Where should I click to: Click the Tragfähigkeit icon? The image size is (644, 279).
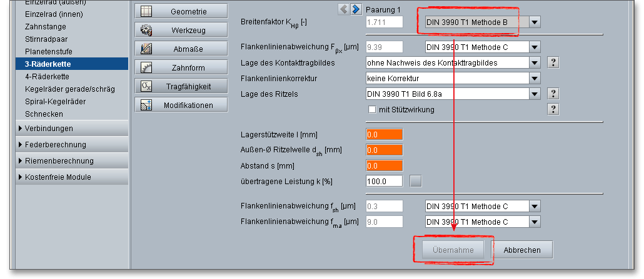click(x=147, y=86)
